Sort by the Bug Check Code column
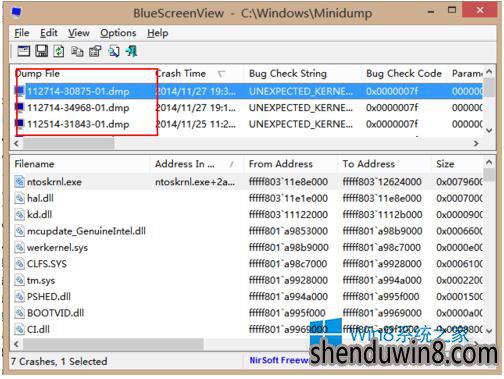This screenshot has width=504, height=379. (x=404, y=73)
